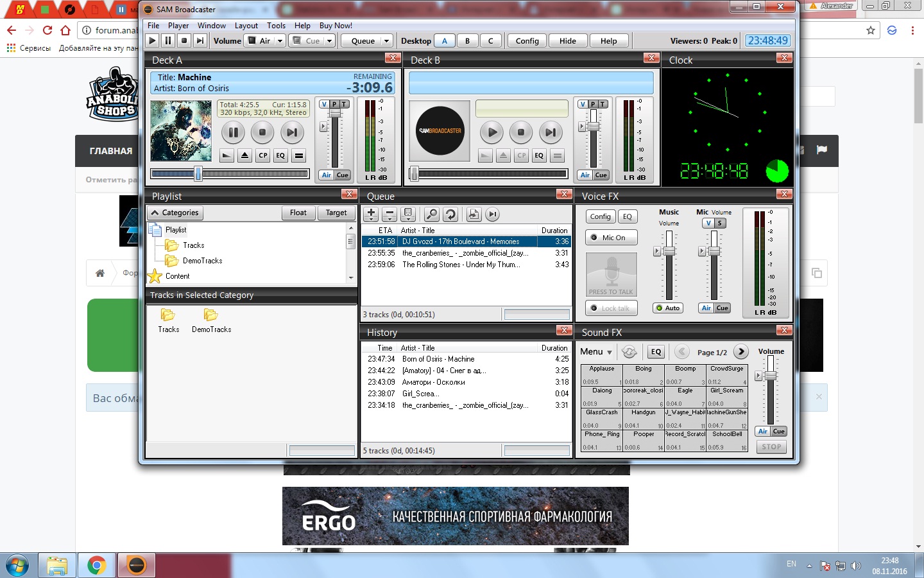Click the eject button on Deck A
The width and height of the screenshot is (924, 578).
pyautogui.click(x=244, y=155)
